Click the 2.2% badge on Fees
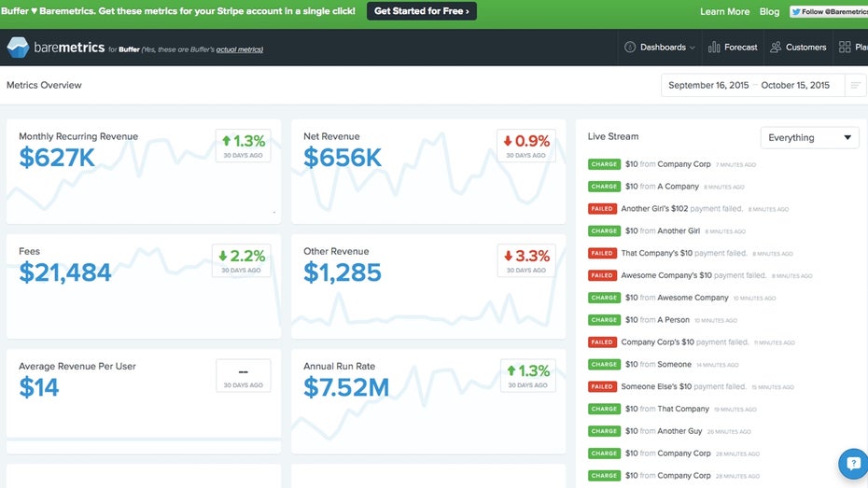Image resolution: width=868 pixels, height=488 pixels. (242, 260)
